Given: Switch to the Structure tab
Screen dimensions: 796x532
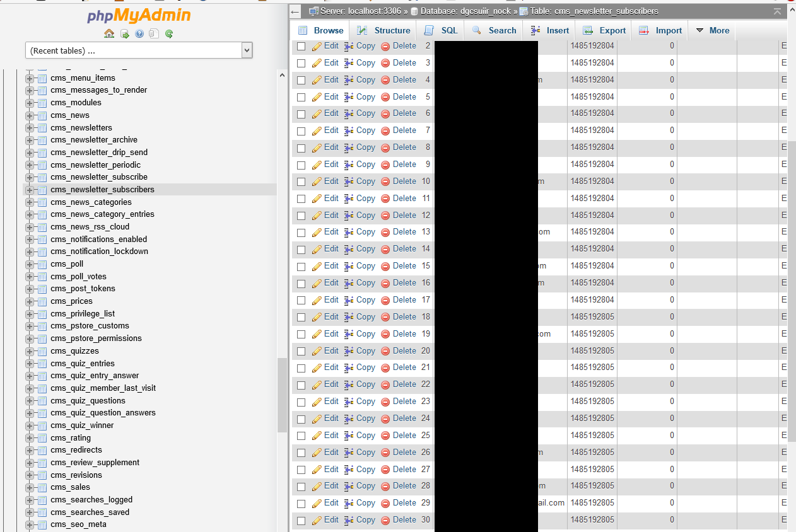Looking at the screenshot, I should (x=383, y=30).
